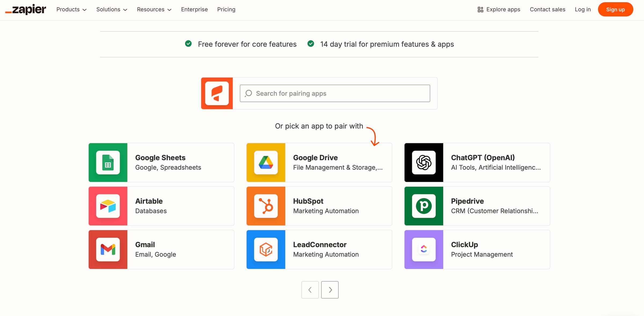Select the Enterprise menu item

click(194, 9)
